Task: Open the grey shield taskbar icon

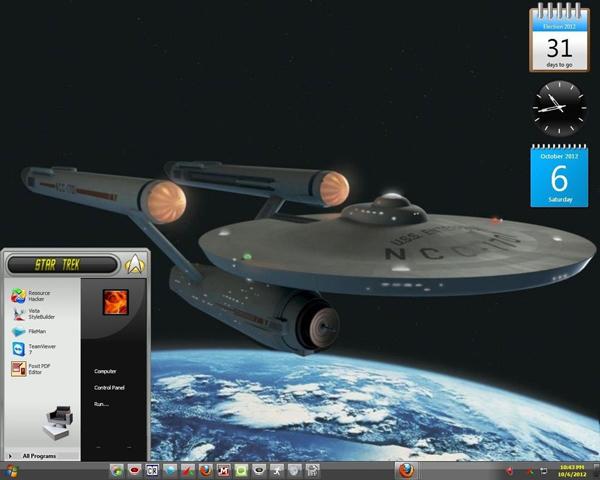Action: point(295,470)
